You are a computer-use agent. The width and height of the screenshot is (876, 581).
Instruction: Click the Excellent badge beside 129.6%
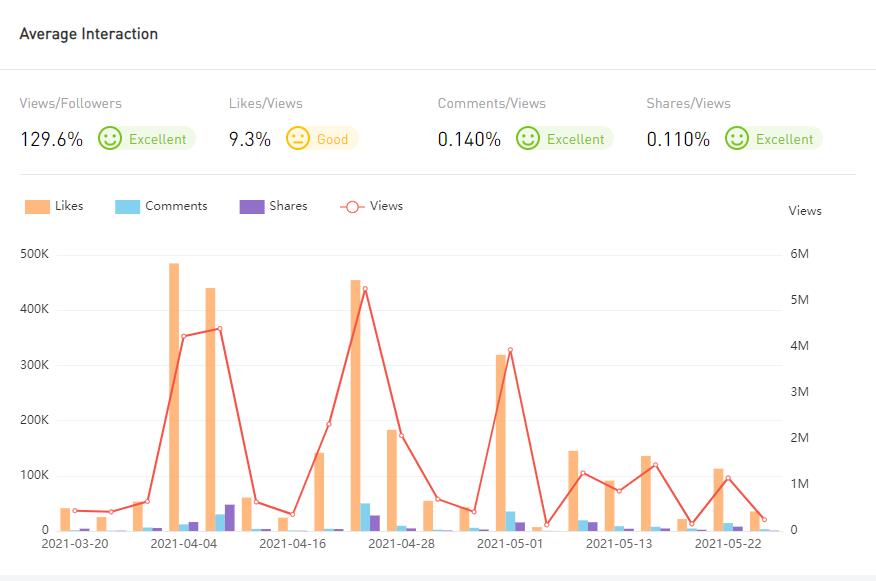(157, 139)
